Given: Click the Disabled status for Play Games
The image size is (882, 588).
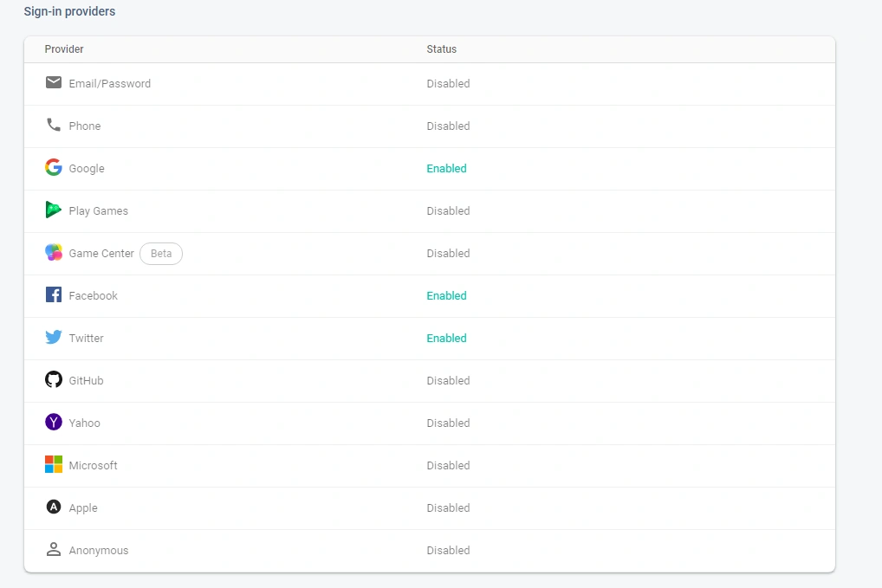Looking at the screenshot, I should tap(448, 210).
